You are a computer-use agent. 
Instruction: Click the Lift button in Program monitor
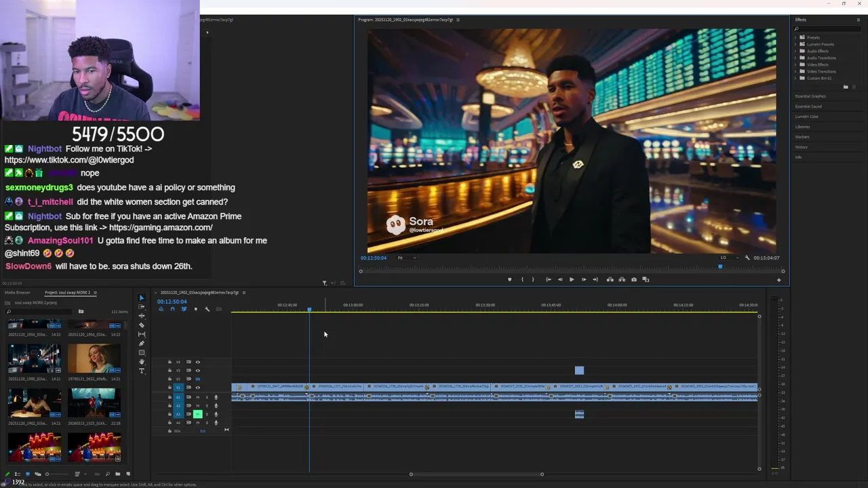pyautogui.click(x=610, y=279)
